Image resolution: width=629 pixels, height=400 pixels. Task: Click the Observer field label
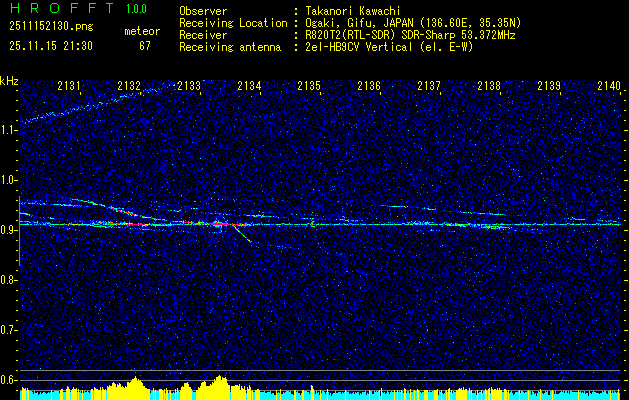tap(203, 11)
